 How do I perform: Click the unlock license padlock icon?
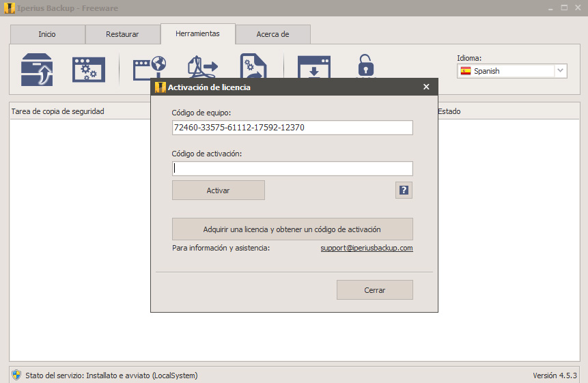point(366,66)
